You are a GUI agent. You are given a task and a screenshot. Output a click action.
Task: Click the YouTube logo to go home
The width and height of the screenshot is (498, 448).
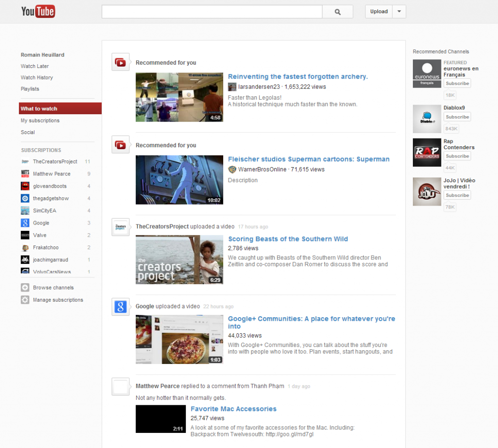point(38,11)
